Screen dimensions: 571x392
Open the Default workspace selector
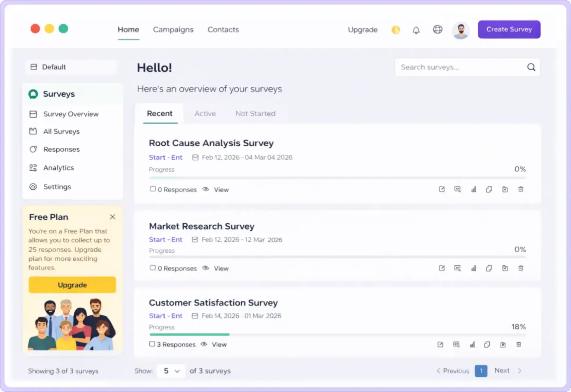[x=71, y=67]
